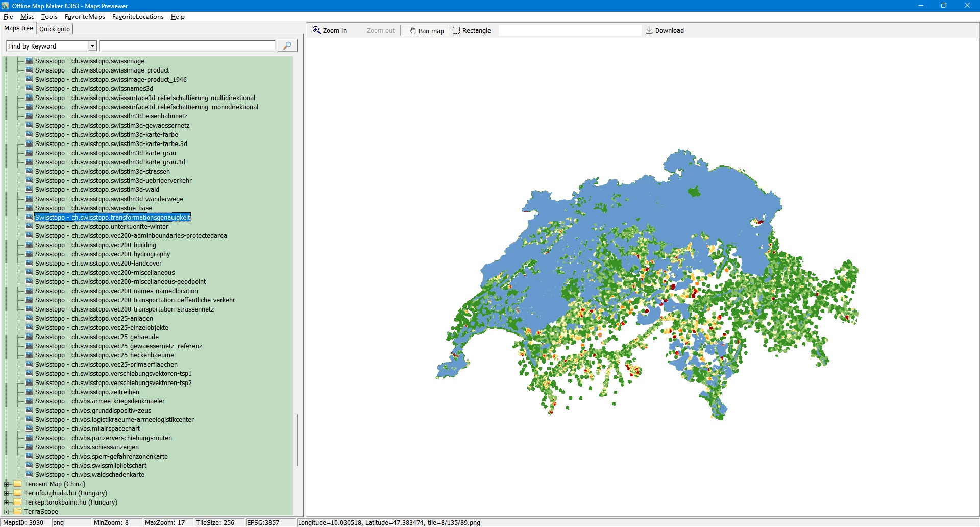Open the Tools menu
The height and width of the screenshot is (527, 980).
50,17
